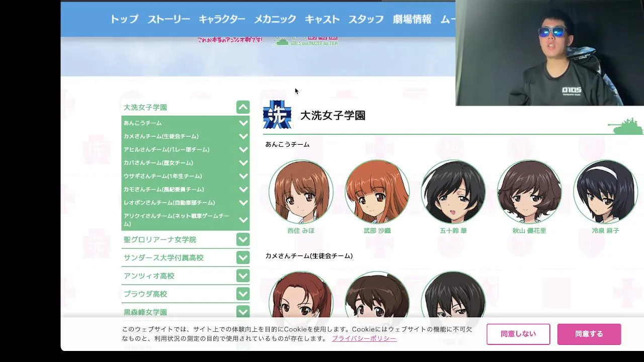644x362 pixels.
Task: Click the 冷泉 麻子 name link
Action: coord(606,231)
